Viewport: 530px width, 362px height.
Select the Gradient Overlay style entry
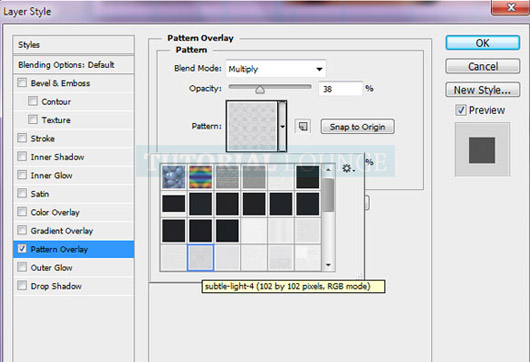[74, 231]
